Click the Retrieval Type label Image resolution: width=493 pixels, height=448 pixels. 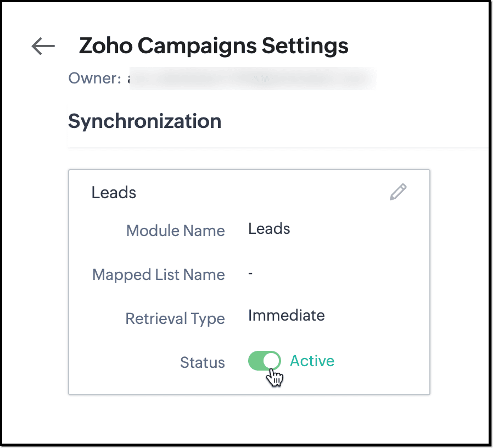[x=175, y=318]
